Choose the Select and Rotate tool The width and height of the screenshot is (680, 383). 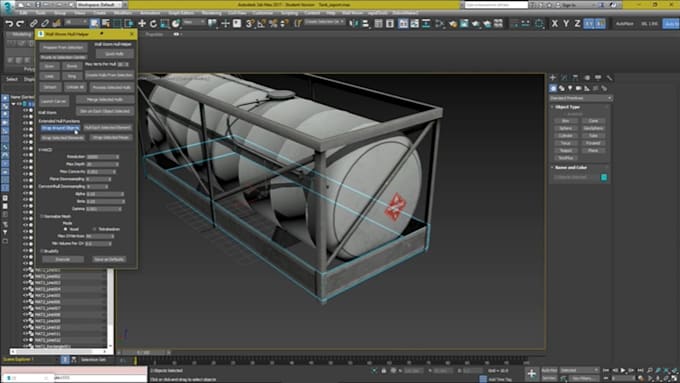pos(153,23)
